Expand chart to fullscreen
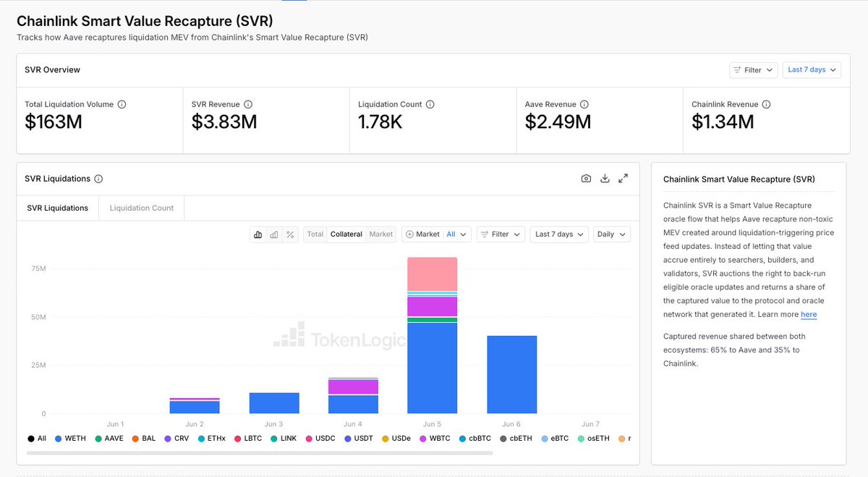868x477 pixels. [623, 179]
